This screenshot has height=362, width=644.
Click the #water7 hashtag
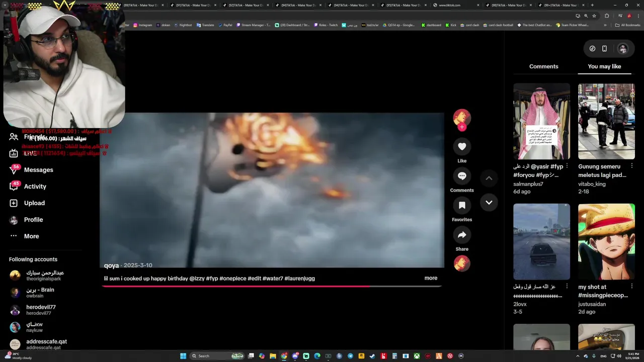click(x=273, y=279)
